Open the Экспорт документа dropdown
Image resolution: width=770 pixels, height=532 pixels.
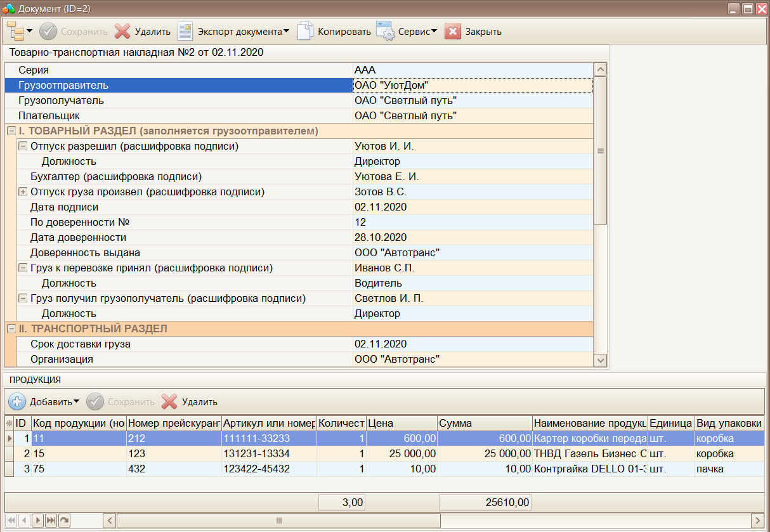[233, 31]
